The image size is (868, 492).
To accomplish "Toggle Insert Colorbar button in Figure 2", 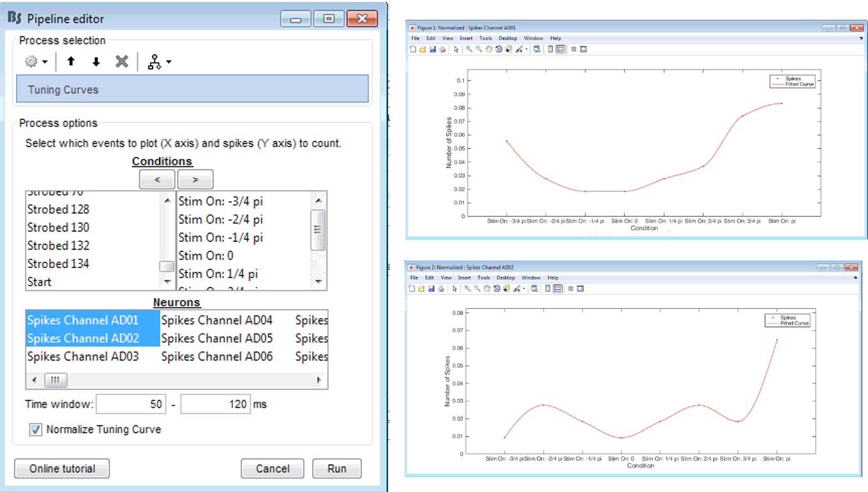I will (548, 288).
